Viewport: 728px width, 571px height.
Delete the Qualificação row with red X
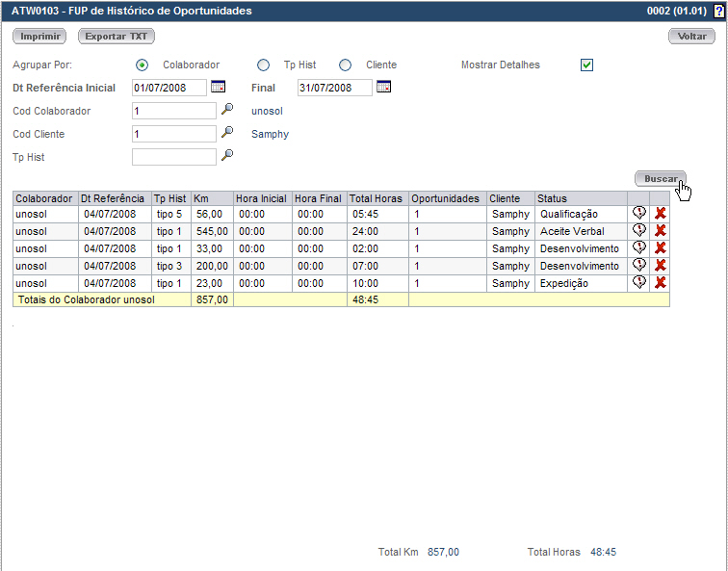(661, 214)
